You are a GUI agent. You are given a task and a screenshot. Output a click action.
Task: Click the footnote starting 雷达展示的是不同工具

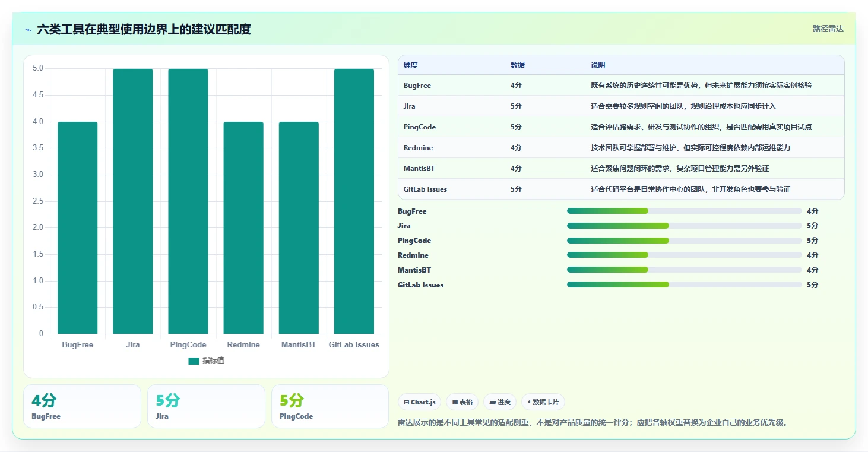pos(593,423)
